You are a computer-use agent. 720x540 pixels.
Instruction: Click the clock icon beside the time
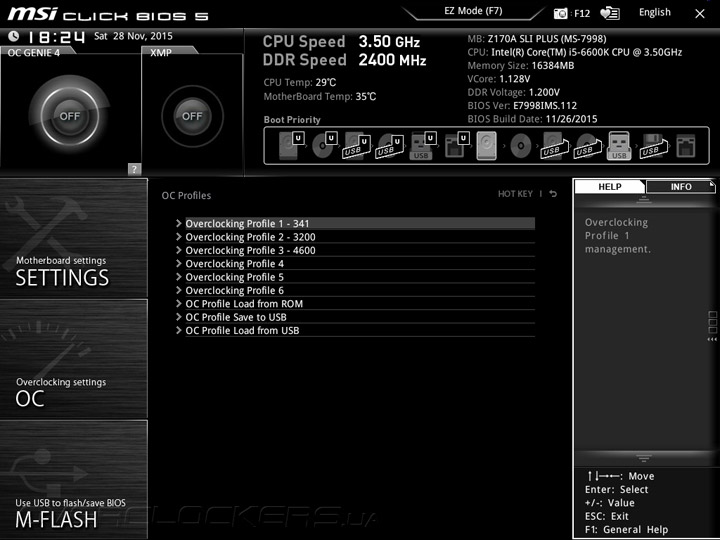14,36
